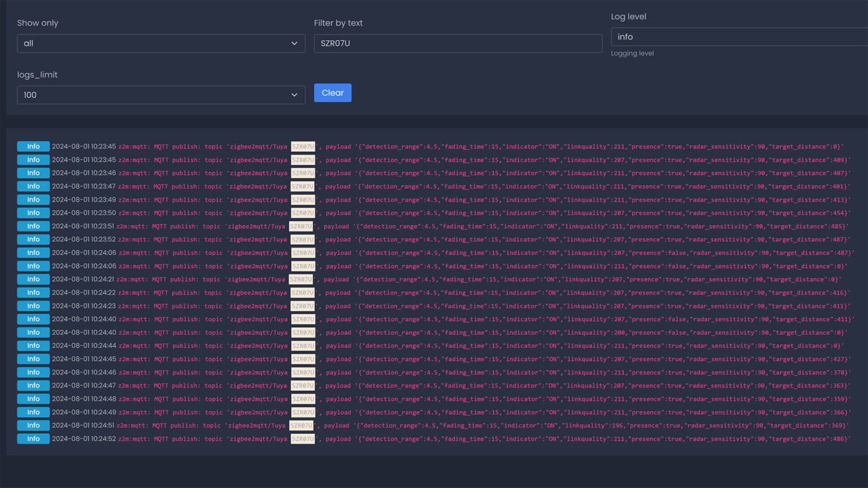Click the timestamp 2024-08-01 10:24:22

click(x=84, y=293)
